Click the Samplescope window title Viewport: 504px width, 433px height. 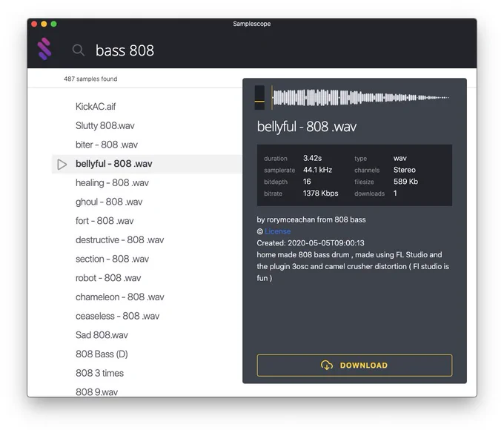click(252, 24)
